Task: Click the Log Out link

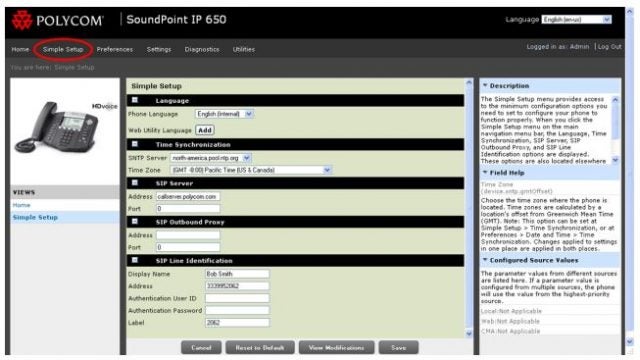Action: 609,47
